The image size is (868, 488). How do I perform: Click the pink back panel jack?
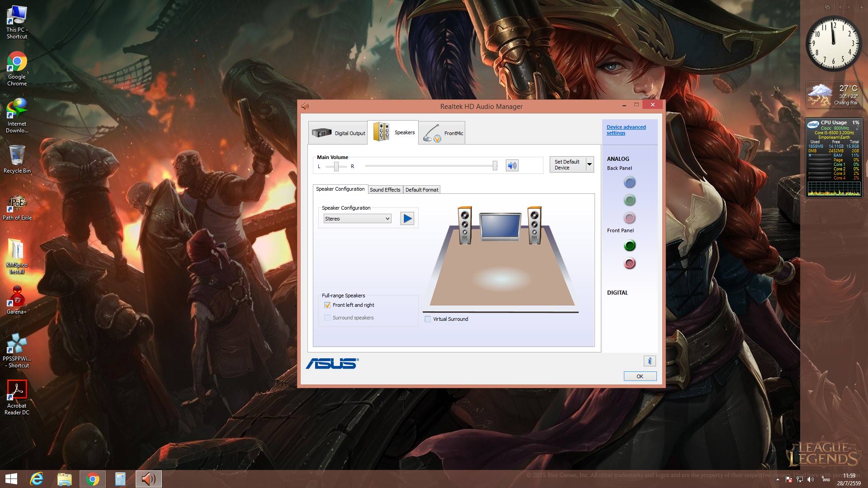(x=629, y=218)
